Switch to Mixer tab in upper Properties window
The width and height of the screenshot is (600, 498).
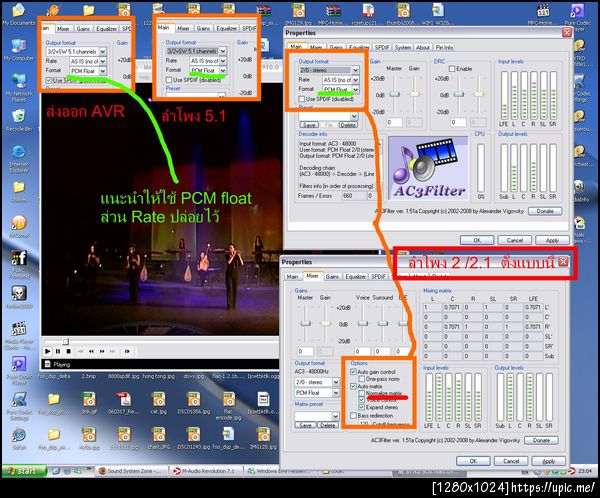[x=316, y=47]
